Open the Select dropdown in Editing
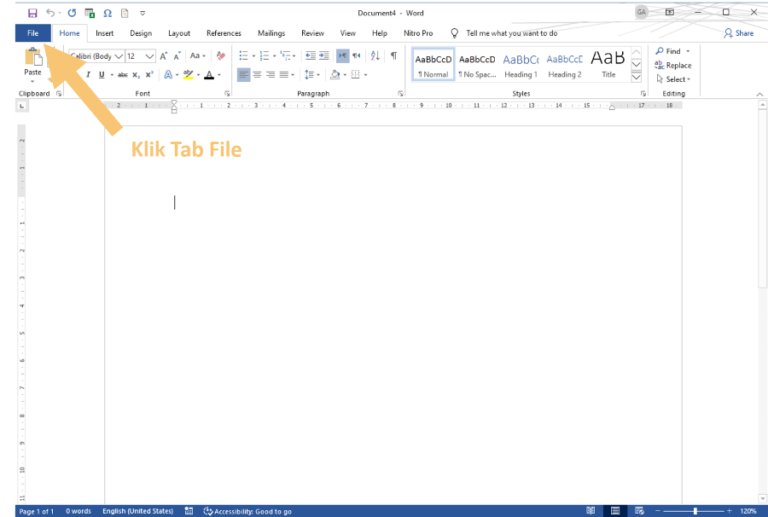The height and width of the screenshot is (517, 768). [673, 79]
